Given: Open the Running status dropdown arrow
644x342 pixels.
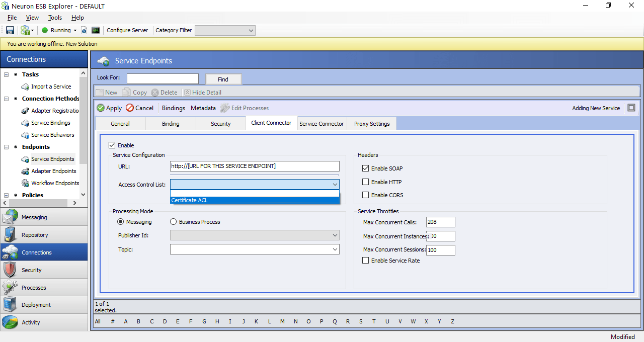Looking at the screenshot, I should coord(75,31).
